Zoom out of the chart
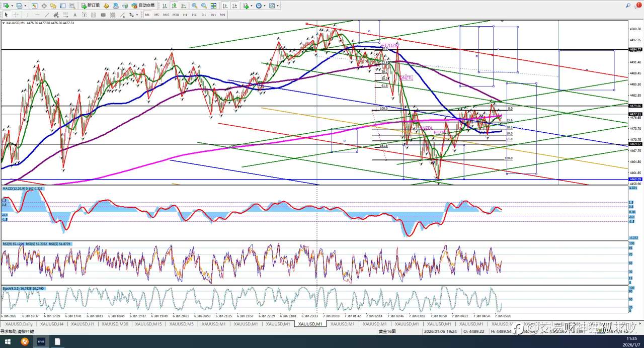Image resolution: width=644 pixels, height=348 pixels. (204, 6)
